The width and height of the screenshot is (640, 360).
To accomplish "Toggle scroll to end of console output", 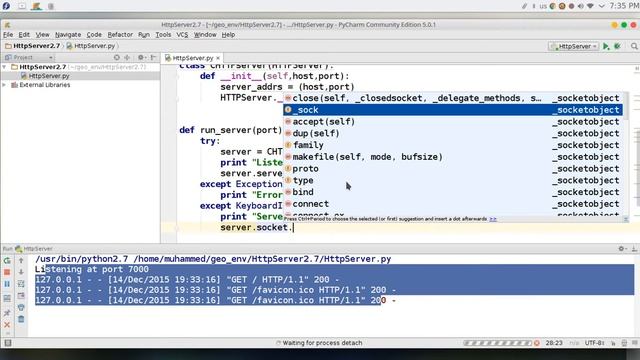I will 21,296.
